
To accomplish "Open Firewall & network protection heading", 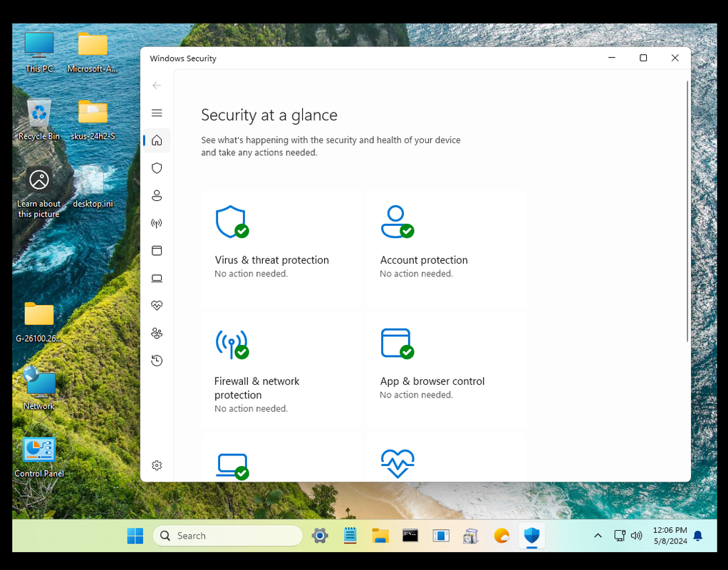I will [256, 388].
